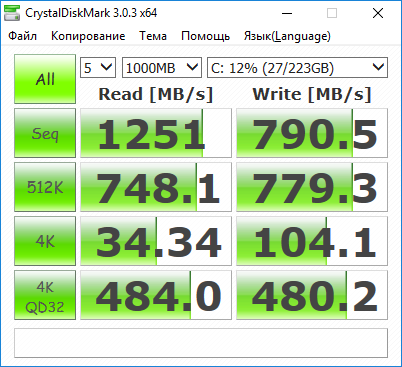Screen dimensions: 402x367
Task: Open the Файл menu
Action: pyautogui.click(x=22, y=36)
